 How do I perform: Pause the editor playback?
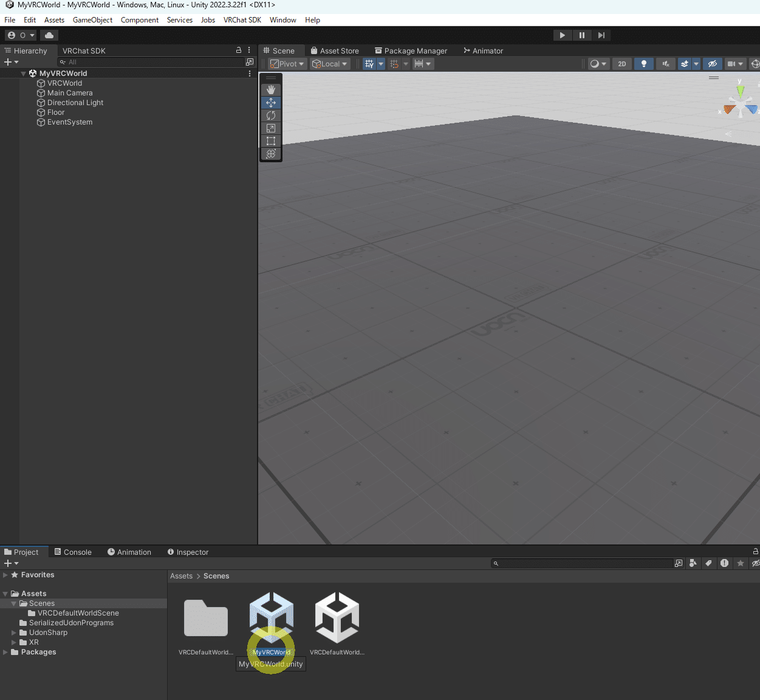point(581,35)
